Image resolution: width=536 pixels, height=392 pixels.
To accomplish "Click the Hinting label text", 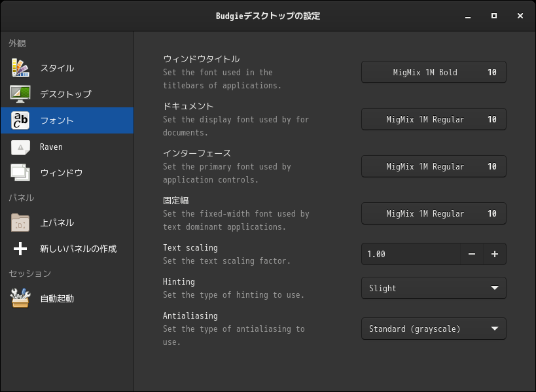I will (x=179, y=281).
